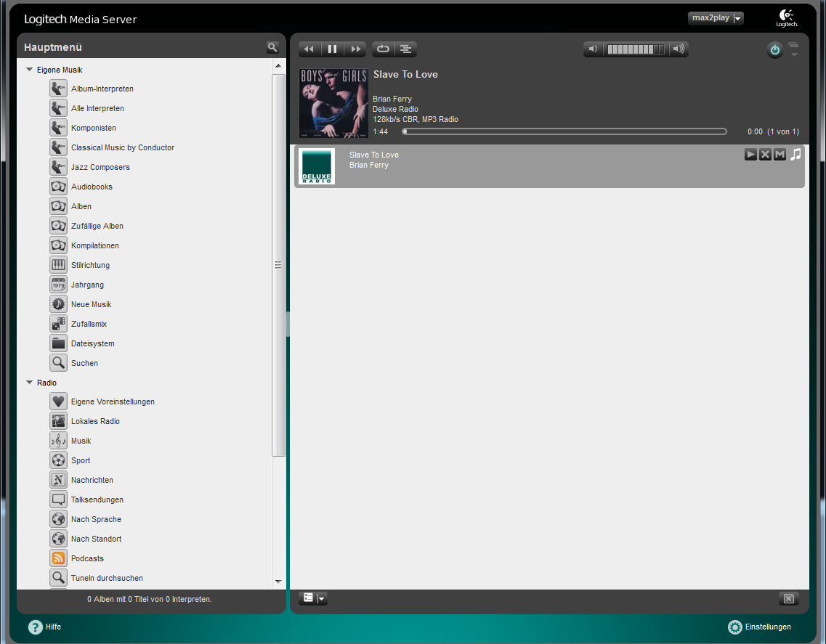This screenshot has height=644, width=826.
Task: Open the Stilrichtung piano icon
Action: click(58, 265)
